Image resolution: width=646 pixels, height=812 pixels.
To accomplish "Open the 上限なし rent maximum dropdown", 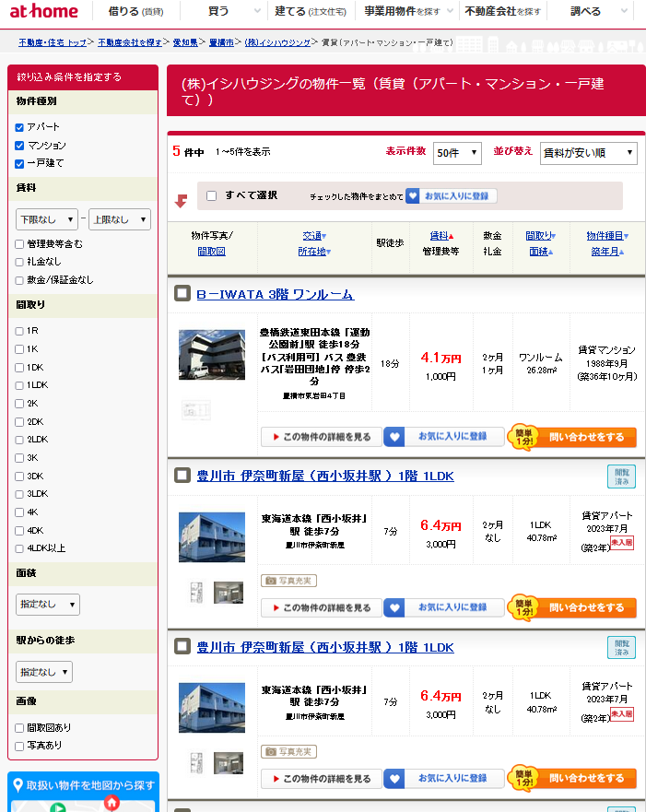I will 120,219.
